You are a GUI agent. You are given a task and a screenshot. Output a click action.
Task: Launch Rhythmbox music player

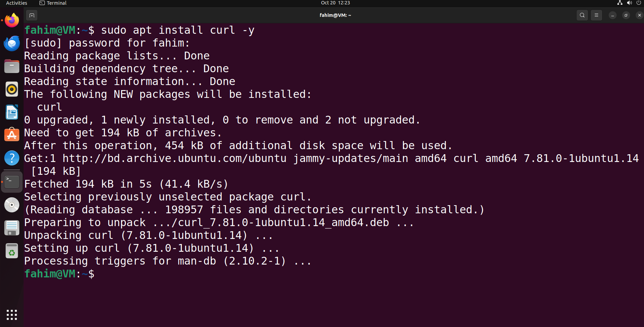tap(12, 89)
